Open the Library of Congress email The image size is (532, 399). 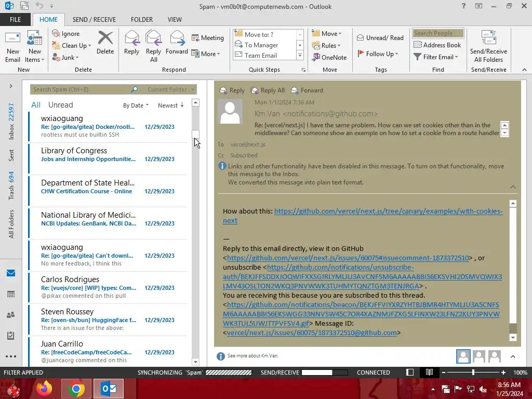click(108, 158)
